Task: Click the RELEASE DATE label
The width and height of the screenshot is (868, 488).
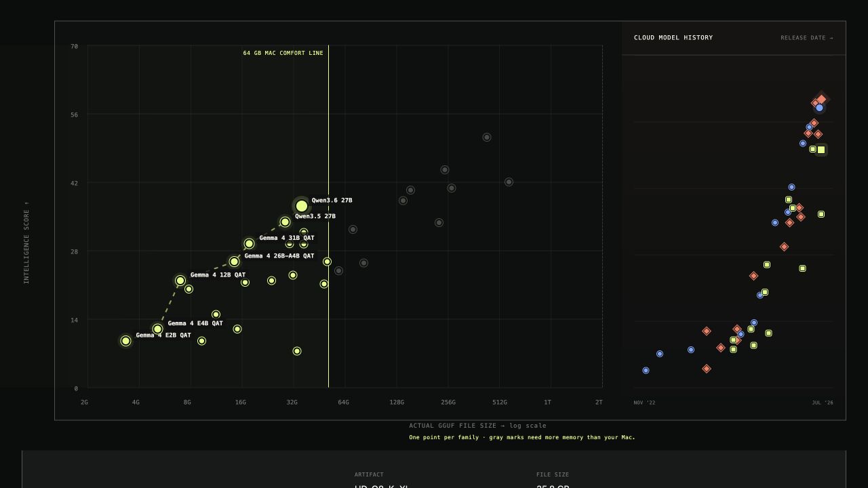Action: [x=807, y=38]
